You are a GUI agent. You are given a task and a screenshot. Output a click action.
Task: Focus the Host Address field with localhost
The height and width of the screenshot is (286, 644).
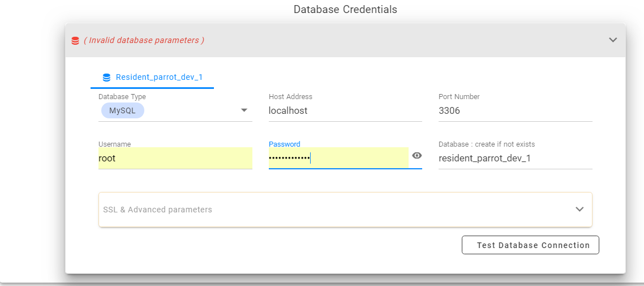point(345,111)
